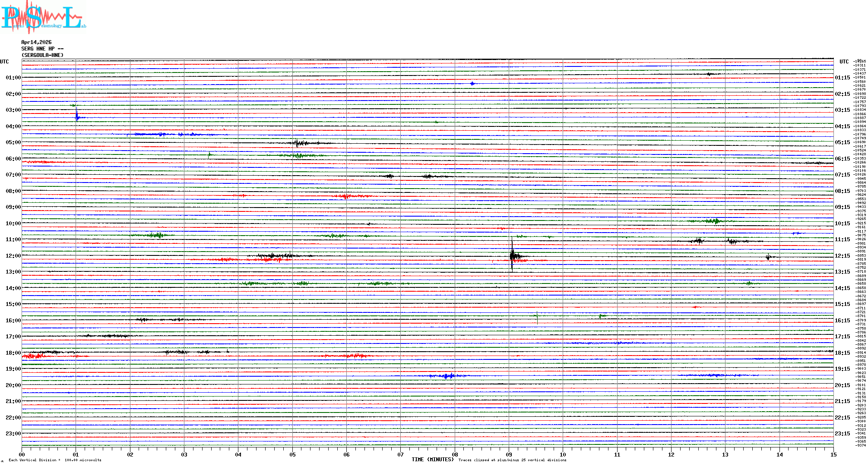The height and width of the screenshot is (466, 868).
Task: Click minute 03 on the time axis
Action: pos(184,454)
